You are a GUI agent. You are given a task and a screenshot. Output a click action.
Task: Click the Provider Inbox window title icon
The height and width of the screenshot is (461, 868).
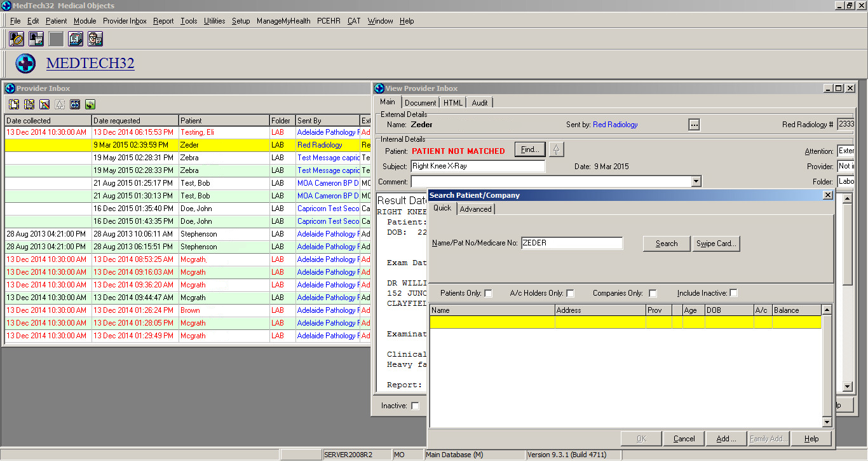coord(10,88)
